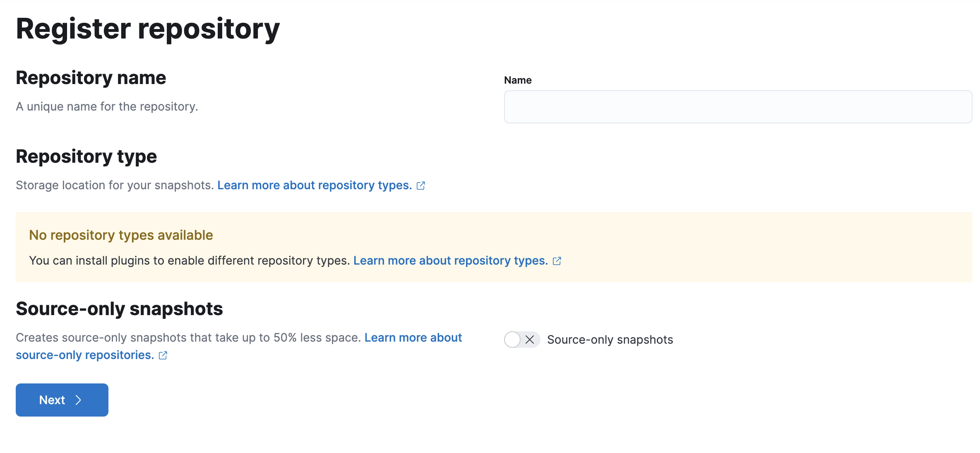Click the Name field label above the input
Screen dimensions: 980x453
pos(517,80)
